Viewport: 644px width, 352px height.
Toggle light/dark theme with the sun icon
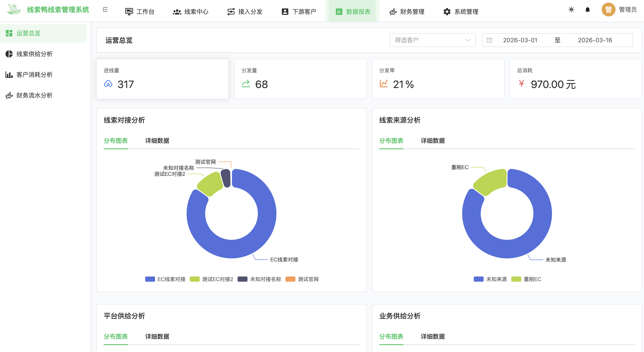571,9
